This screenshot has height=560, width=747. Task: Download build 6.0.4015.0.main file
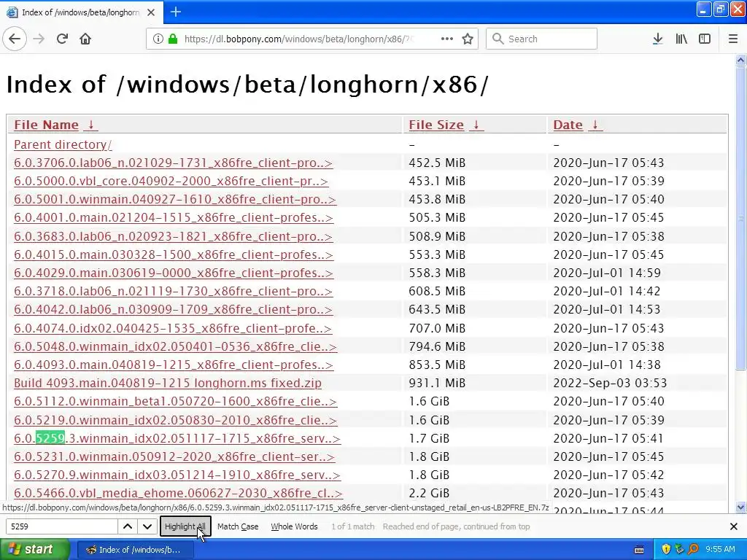[174, 254]
